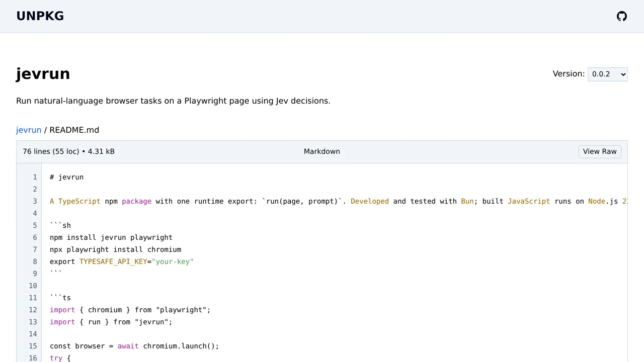The height and width of the screenshot is (362, 644).
Task: Click the import run from "jevrun" line
Action: pos(111,322)
